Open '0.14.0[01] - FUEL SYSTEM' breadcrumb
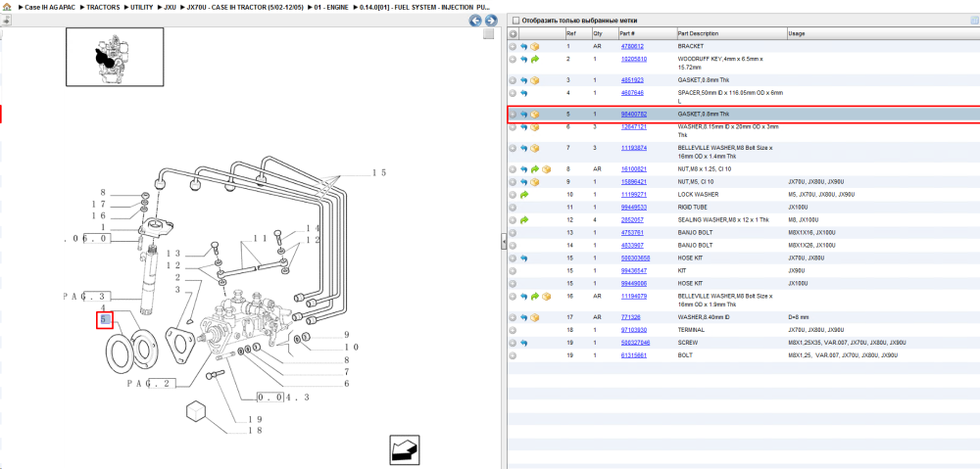980x469 pixels. [425, 7]
